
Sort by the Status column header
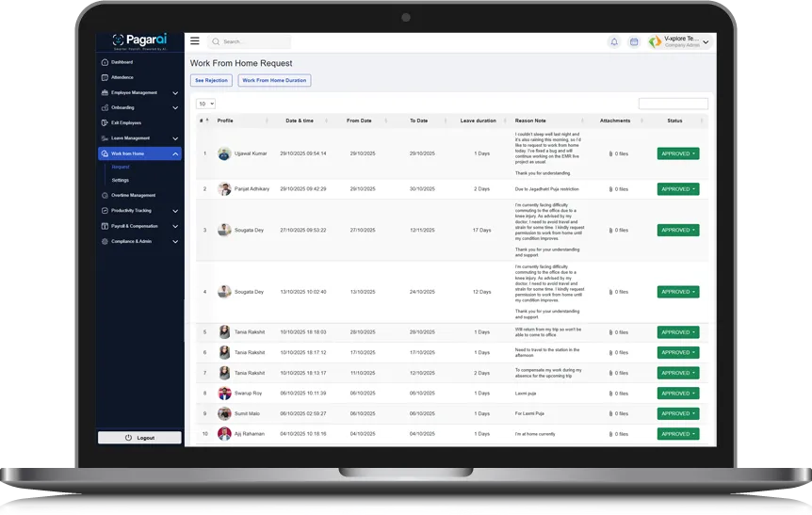click(674, 121)
